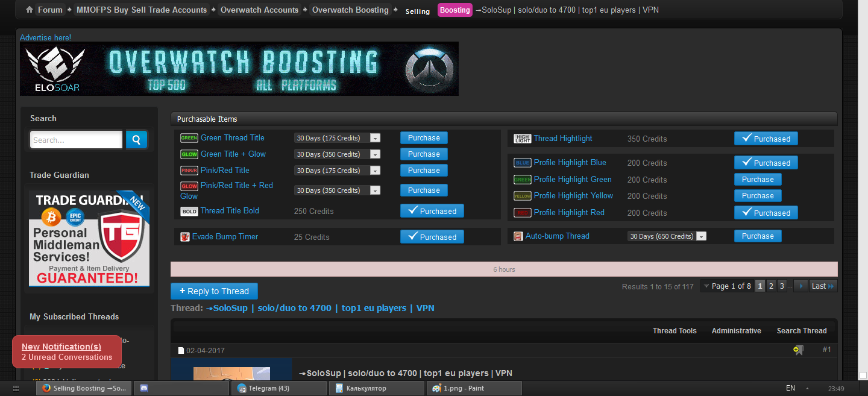Click Purchased button for Profile Highlight Red
Image resolution: width=868 pixels, height=396 pixels.
click(x=766, y=213)
